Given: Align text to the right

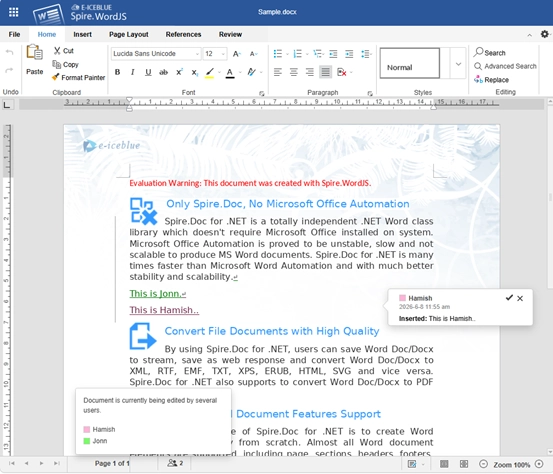Looking at the screenshot, I should 309,72.
